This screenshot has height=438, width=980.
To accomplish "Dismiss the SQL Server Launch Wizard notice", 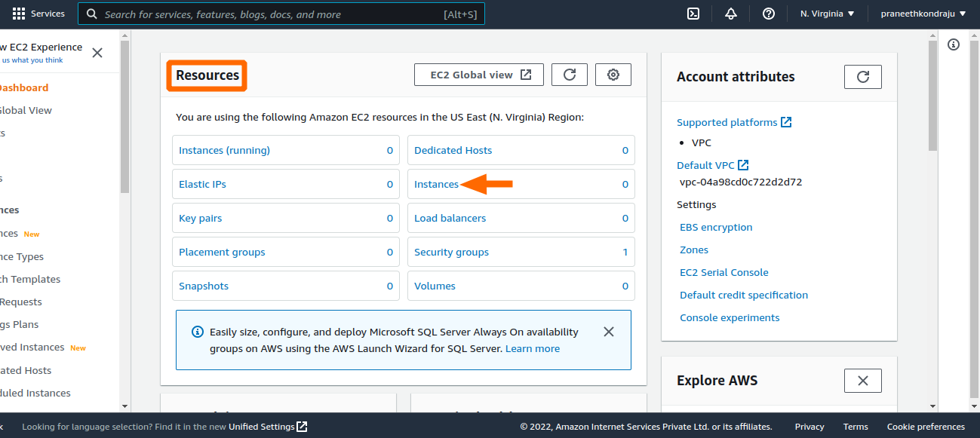I will click(609, 332).
